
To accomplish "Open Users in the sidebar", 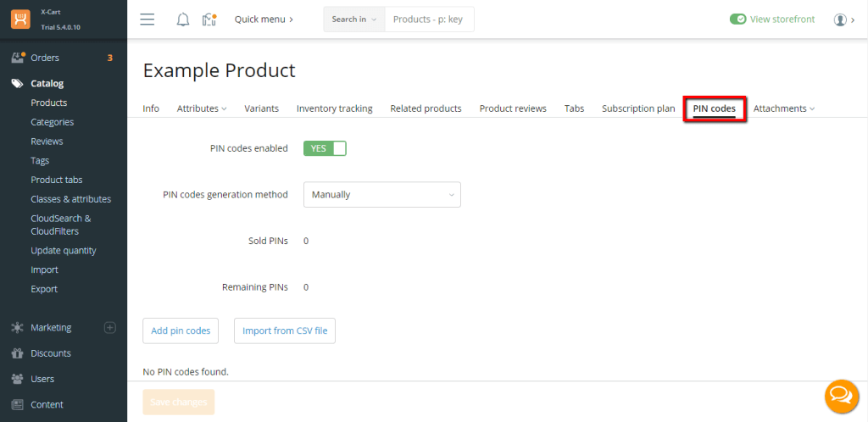I will (x=42, y=379).
